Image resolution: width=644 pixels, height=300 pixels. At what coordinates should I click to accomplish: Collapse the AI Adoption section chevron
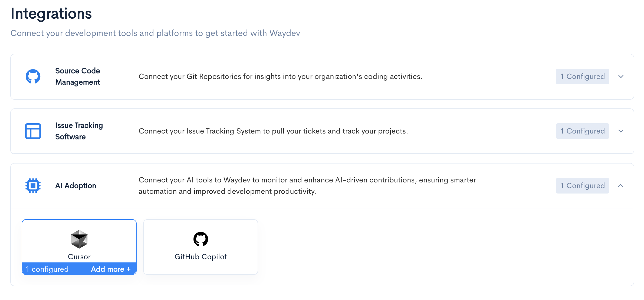coord(621,186)
